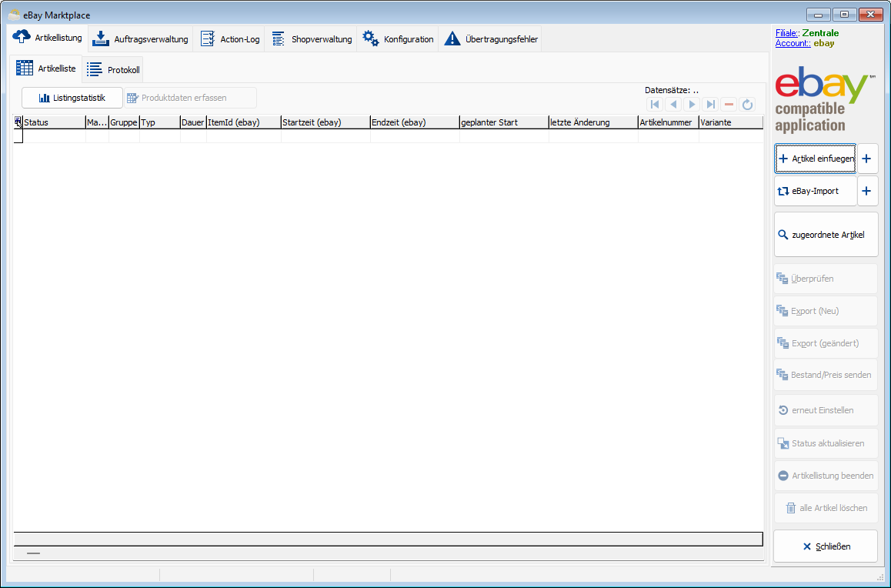Click the Dauer column header

point(193,122)
